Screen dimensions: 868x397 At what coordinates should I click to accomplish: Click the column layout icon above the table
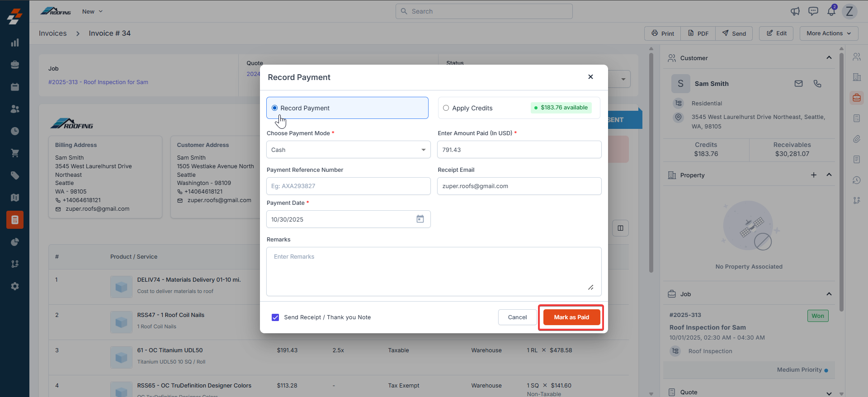620,228
